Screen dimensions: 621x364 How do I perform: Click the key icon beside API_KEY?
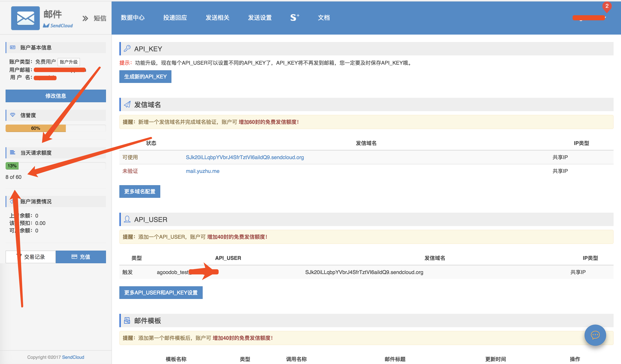(127, 49)
